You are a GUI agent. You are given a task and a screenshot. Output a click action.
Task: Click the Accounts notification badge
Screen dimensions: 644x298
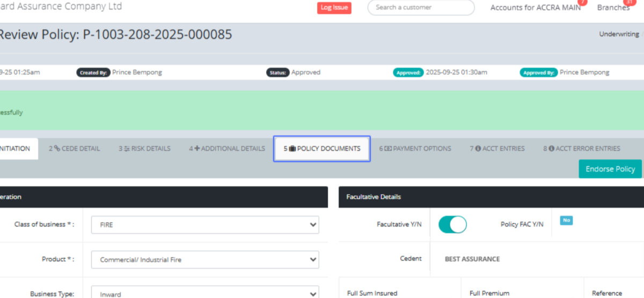point(582,2)
